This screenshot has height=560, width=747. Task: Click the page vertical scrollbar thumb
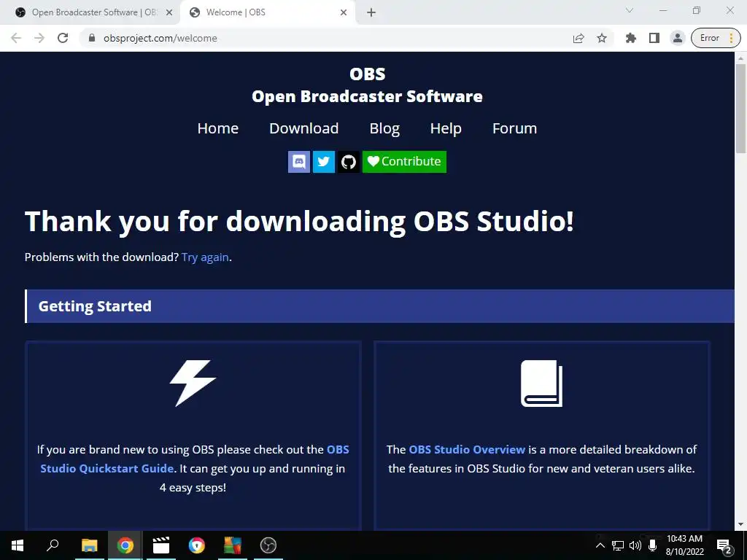coord(740,109)
